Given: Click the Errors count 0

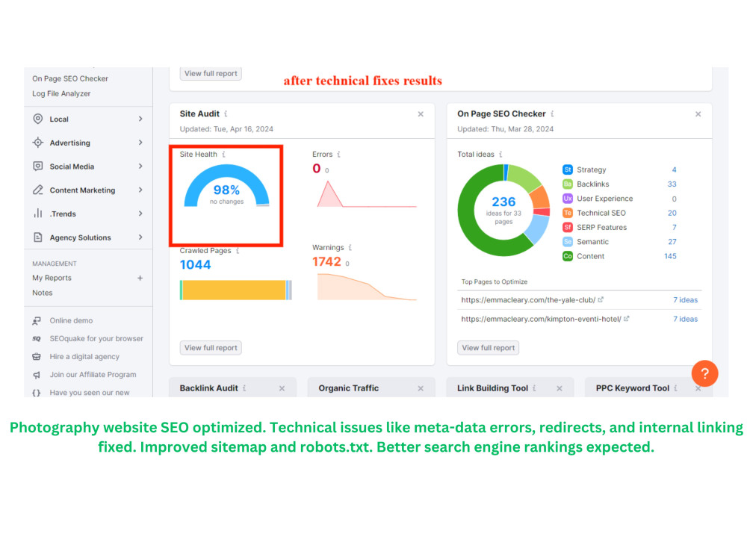Looking at the screenshot, I should [x=316, y=169].
